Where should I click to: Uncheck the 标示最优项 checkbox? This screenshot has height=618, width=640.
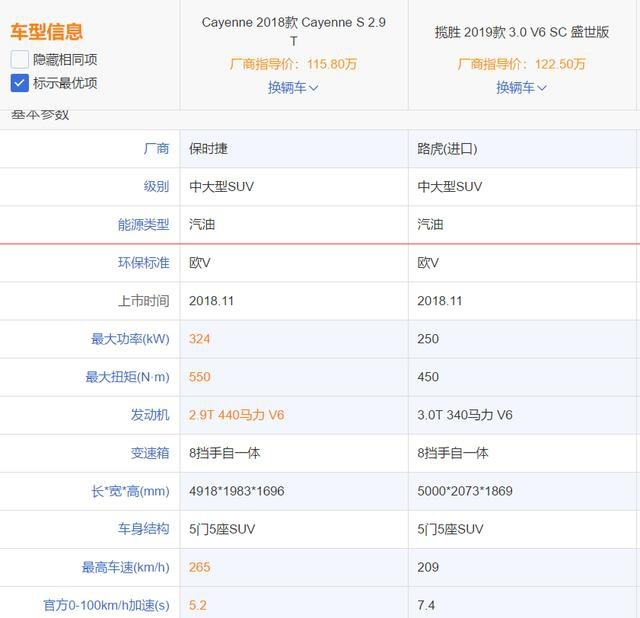pyautogui.click(x=20, y=83)
